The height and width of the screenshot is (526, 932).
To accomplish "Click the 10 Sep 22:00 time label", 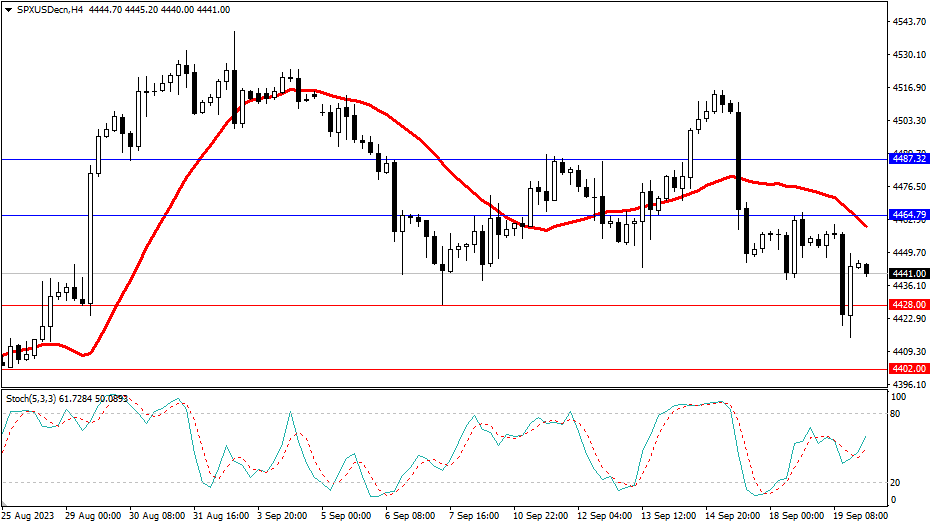I will point(539,516).
